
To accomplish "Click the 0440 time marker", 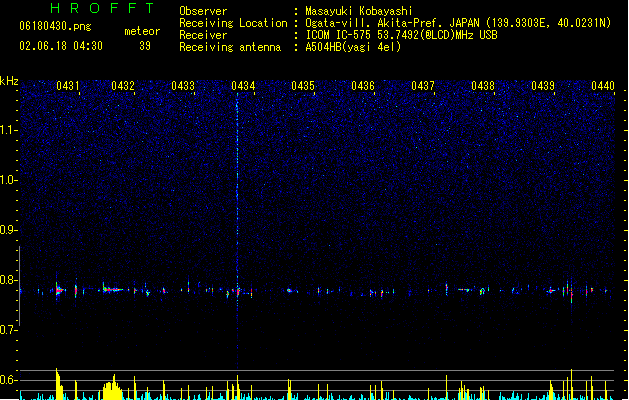I will click(x=603, y=85).
